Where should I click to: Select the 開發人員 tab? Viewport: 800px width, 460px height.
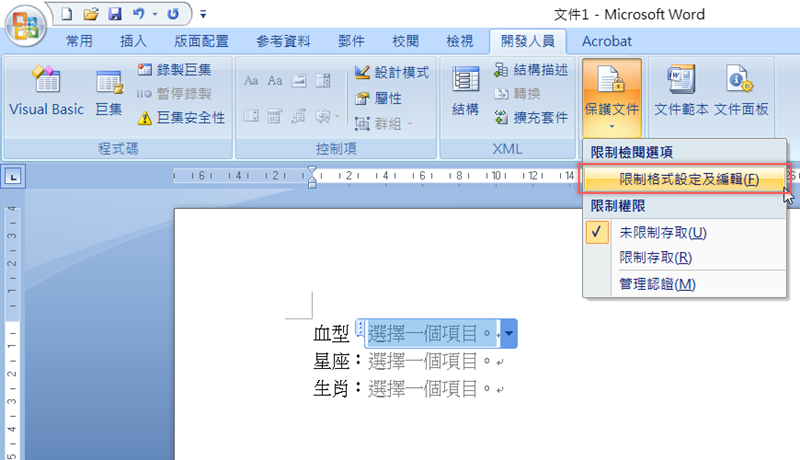point(528,41)
